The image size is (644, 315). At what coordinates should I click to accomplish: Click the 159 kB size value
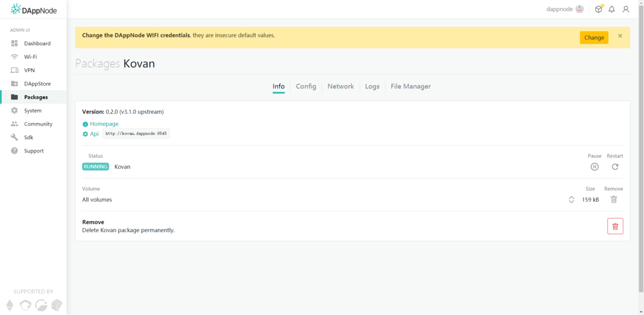[x=590, y=200]
